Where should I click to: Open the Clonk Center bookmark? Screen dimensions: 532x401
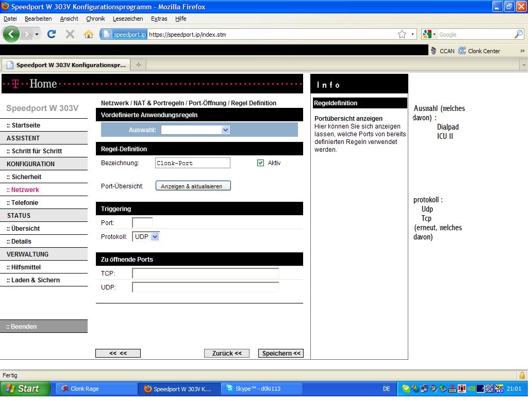point(479,51)
